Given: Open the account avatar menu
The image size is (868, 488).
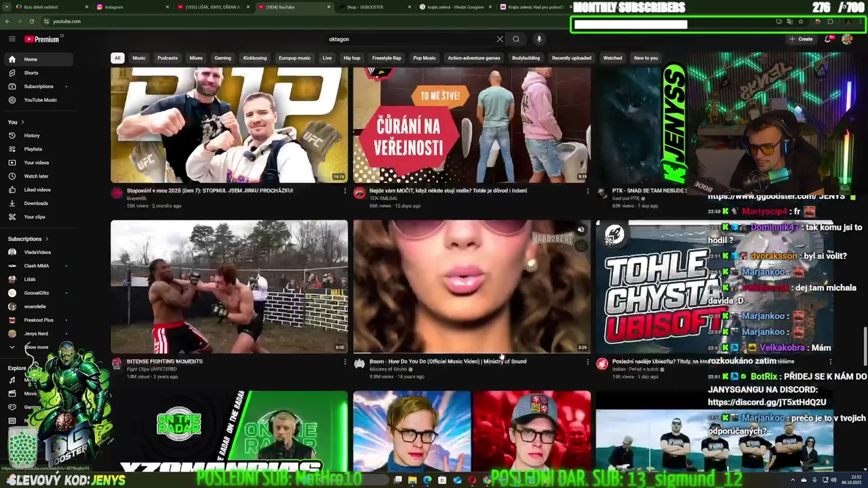Looking at the screenshot, I should [847, 39].
